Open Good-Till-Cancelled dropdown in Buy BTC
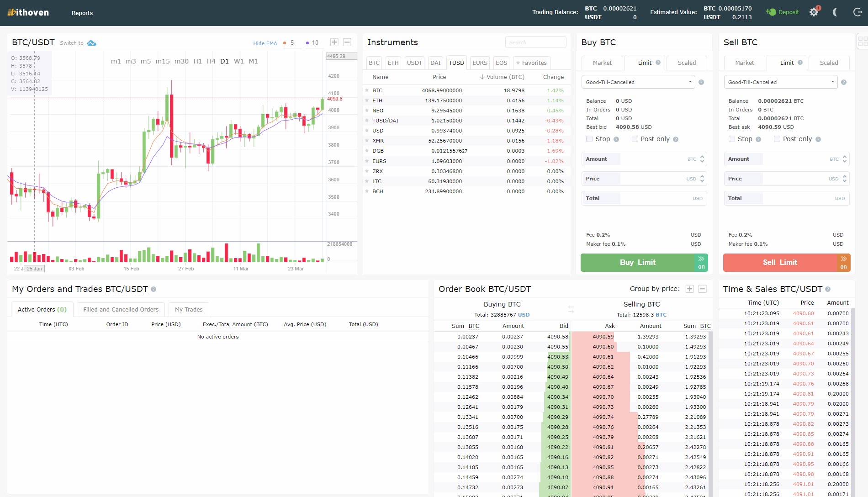 pos(638,82)
